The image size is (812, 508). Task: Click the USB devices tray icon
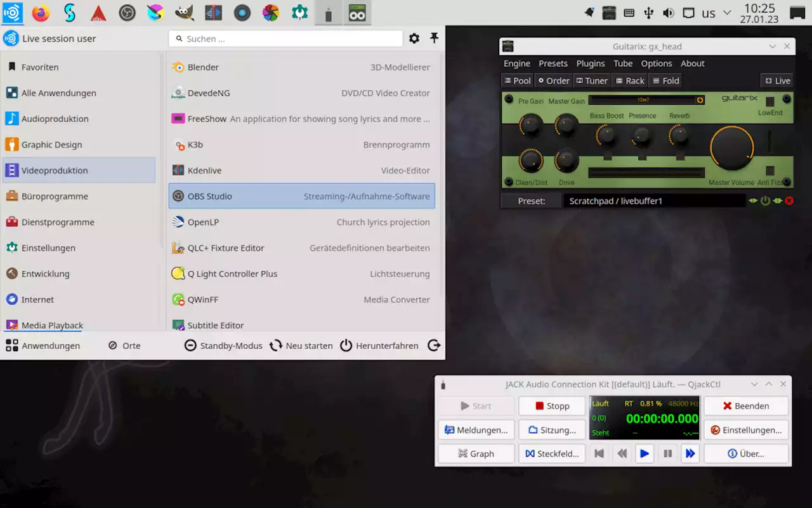click(x=648, y=13)
